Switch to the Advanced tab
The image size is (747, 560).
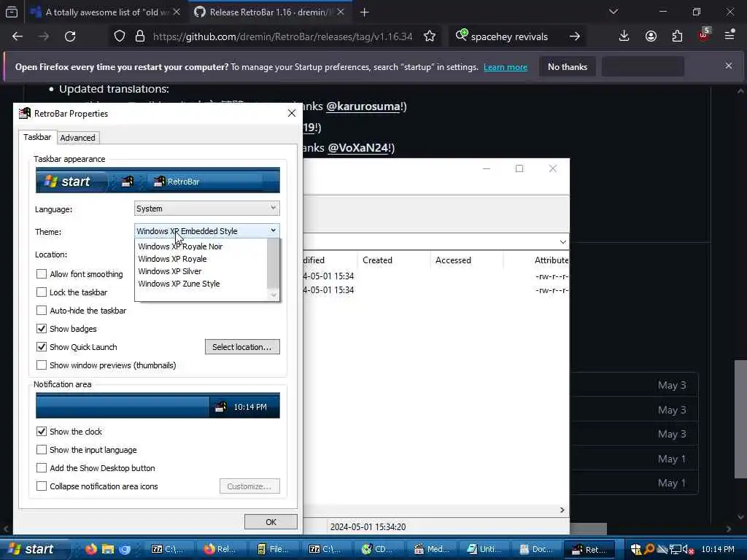(x=77, y=138)
